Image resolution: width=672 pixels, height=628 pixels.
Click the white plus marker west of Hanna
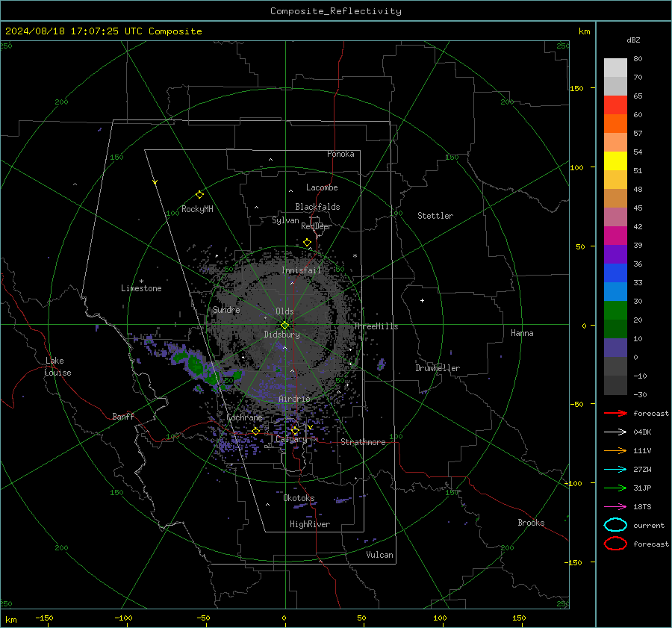click(422, 300)
